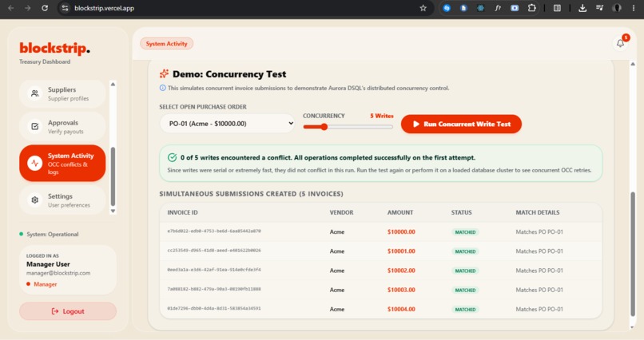The height and width of the screenshot is (340, 644).
Task: Click the green check icon in result banner
Action: click(x=172, y=157)
